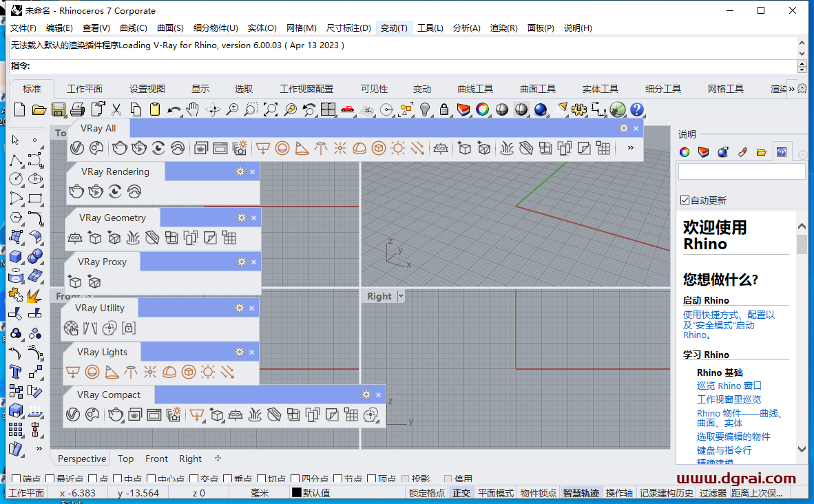The image size is (814, 504).
Task: Open the 巡览 Rhino 窗口 help link
Action: pyautogui.click(x=729, y=386)
